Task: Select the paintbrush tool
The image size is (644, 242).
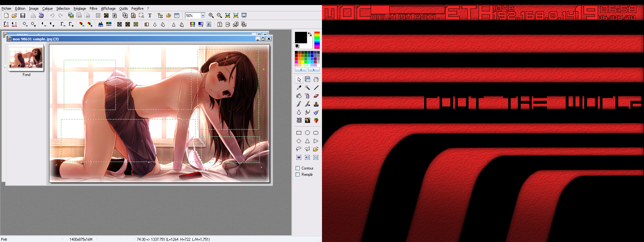Action: pos(299,104)
